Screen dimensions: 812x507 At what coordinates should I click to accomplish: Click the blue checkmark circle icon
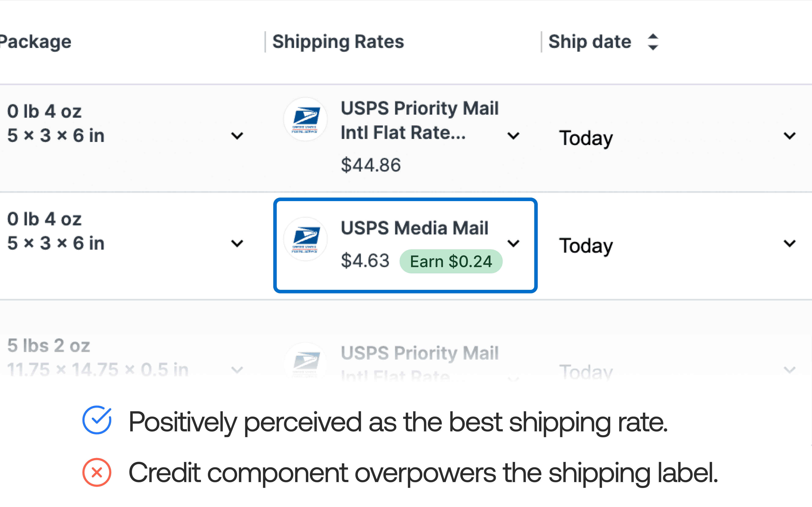(97, 420)
